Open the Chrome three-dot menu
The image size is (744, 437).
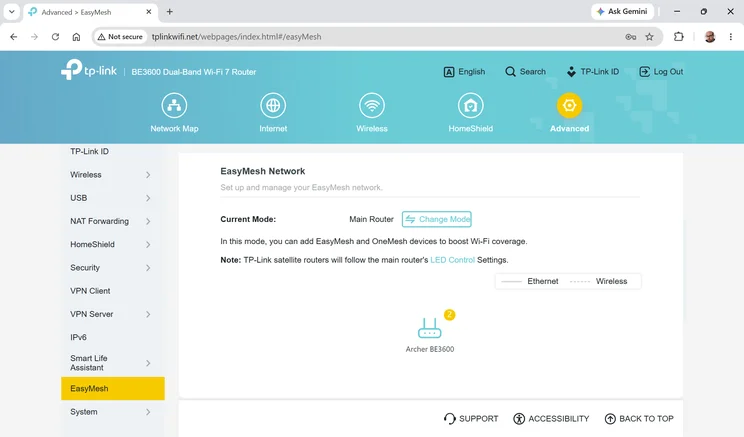[731, 37]
